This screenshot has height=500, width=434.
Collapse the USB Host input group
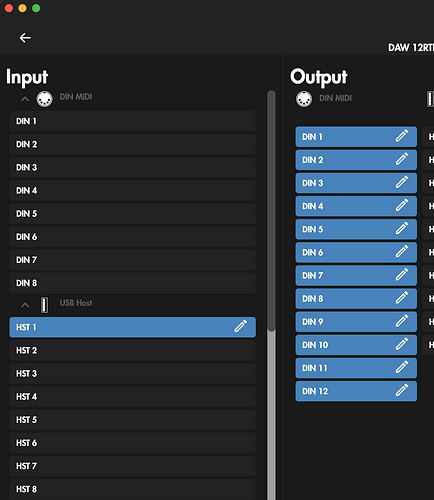tap(25, 305)
